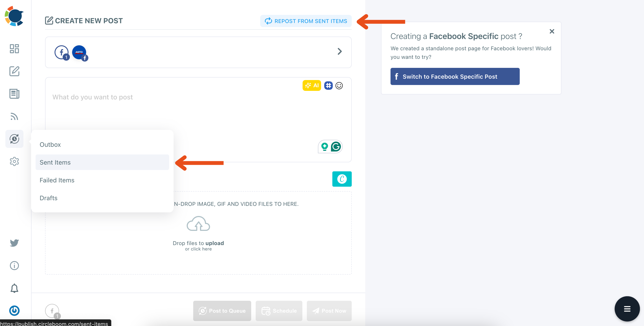The image size is (644, 326).
Task: Select the post history sidebar icon
Action: coord(14,139)
